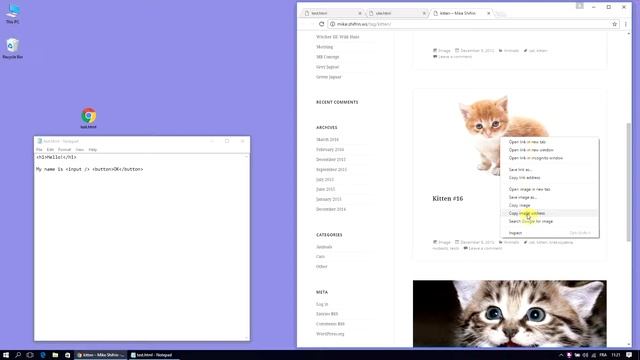The height and width of the screenshot is (360, 640).
Task: Open Animals category link
Action: pos(324,247)
